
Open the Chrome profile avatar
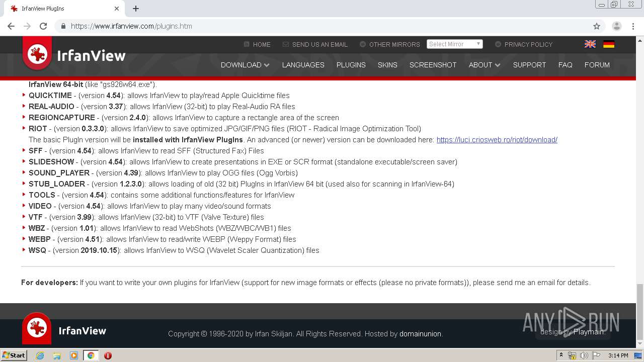coord(617,26)
